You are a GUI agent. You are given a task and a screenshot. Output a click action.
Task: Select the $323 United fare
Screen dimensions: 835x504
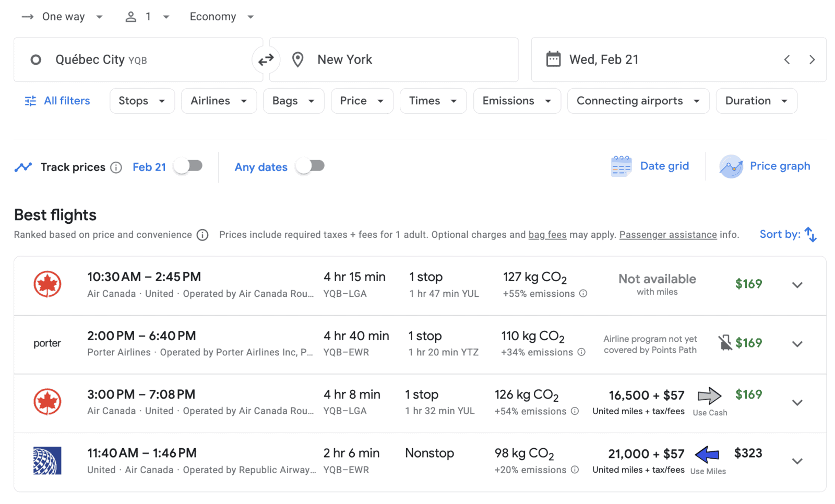click(748, 453)
